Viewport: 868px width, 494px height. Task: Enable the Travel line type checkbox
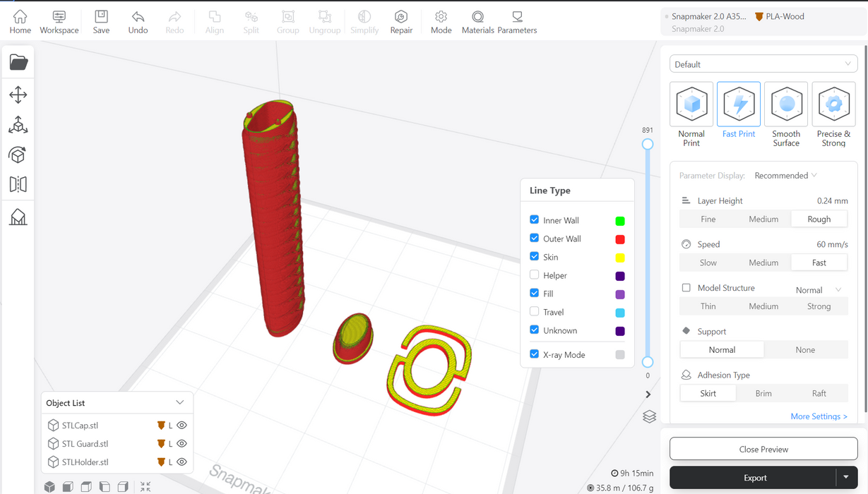535,312
